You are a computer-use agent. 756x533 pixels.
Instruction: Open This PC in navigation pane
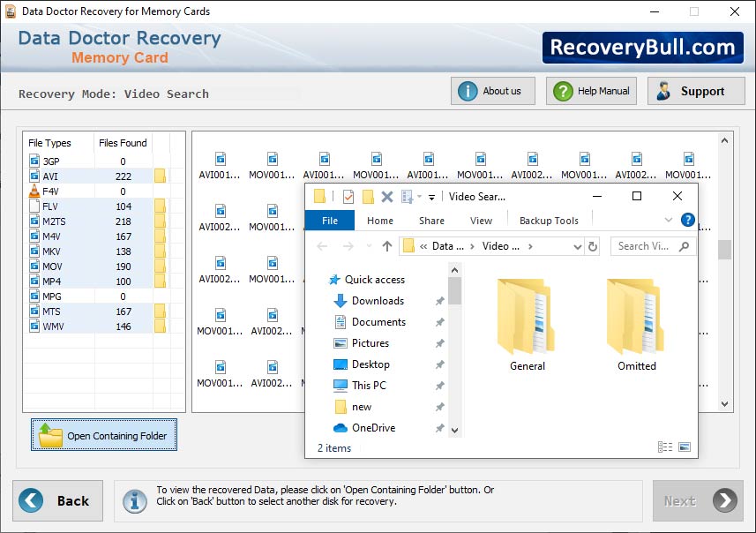tap(360, 386)
